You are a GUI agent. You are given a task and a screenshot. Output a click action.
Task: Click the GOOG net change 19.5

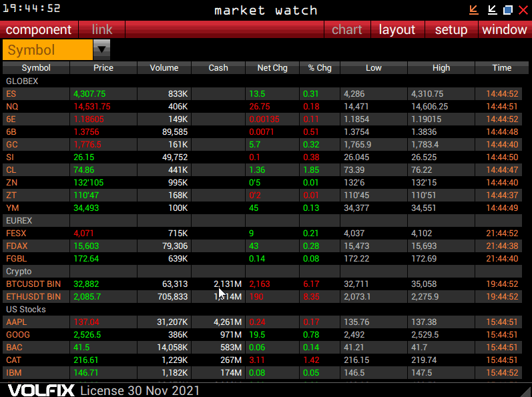point(257,335)
